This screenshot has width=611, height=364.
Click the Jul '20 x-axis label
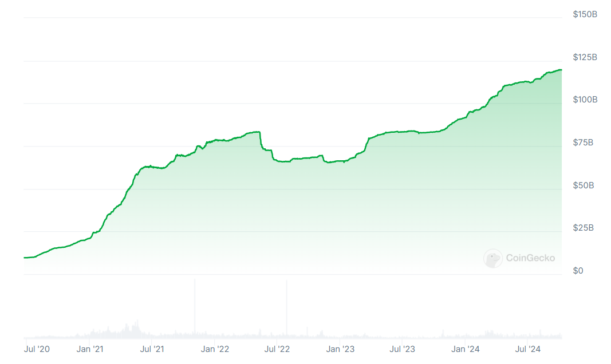tap(37, 349)
